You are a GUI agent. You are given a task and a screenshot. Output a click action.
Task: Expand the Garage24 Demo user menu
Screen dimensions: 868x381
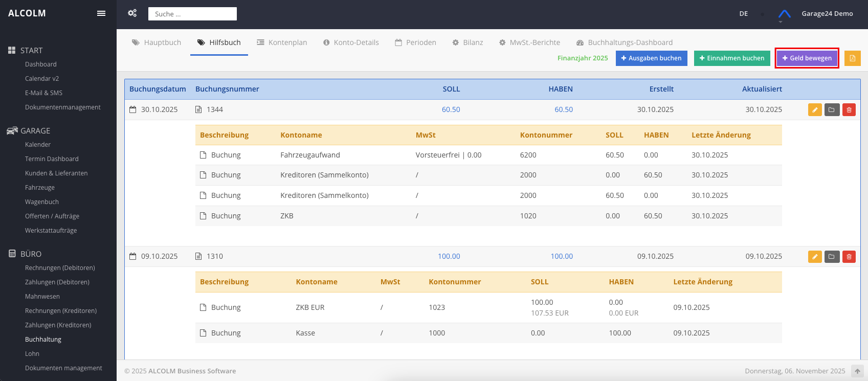[x=827, y=14]
